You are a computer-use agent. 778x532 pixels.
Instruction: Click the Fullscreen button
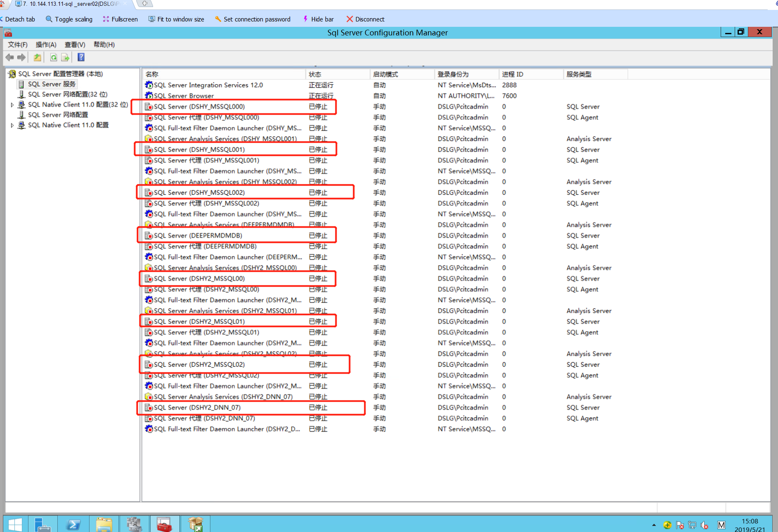(x=120, y=19)
